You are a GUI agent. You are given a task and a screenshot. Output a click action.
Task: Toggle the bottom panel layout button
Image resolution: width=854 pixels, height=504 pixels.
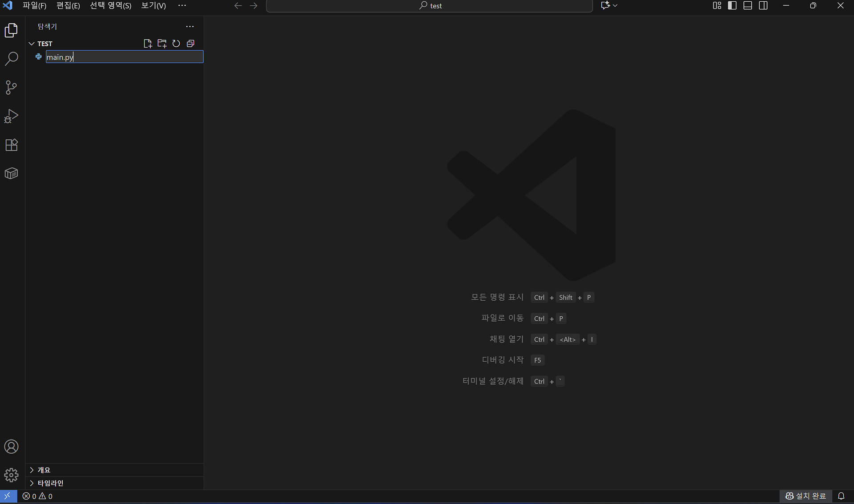point(748,6)
